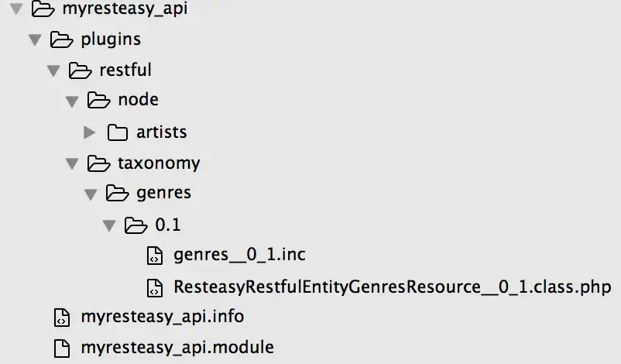Viewport: 621px width, 364px height.
Task: Click the closed artists folder icon
Action: 117,132
